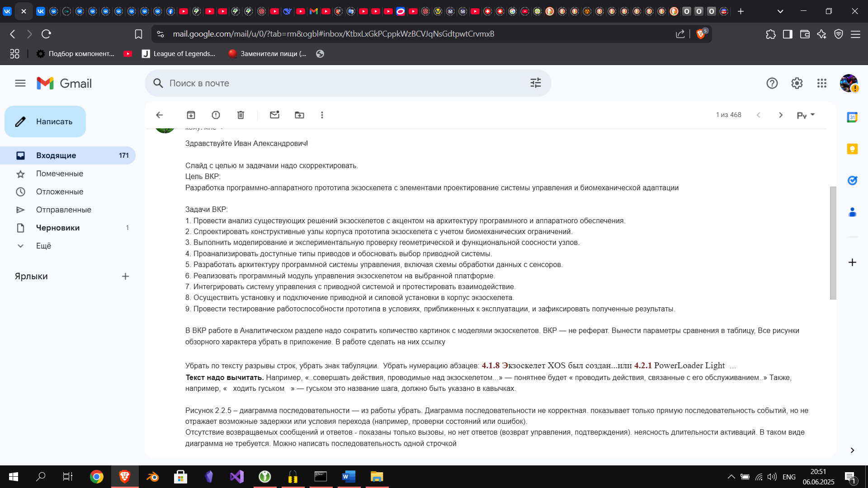Click the email body scrollbar
868x488 pixels.
(833, 243)
